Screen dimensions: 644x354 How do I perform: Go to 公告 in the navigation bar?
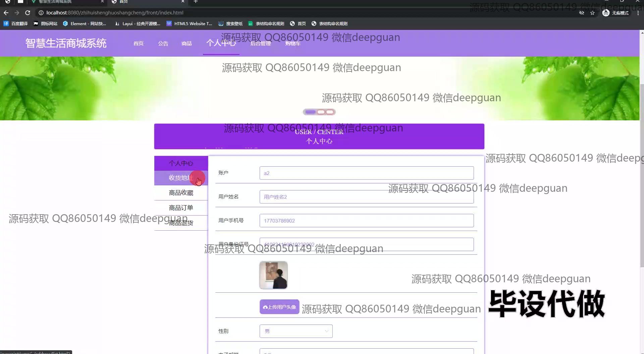(x=163, y=43)
